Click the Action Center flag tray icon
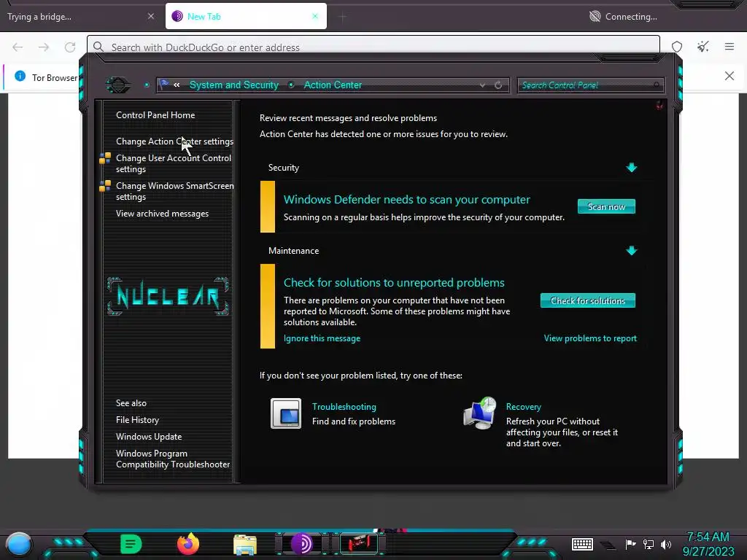 coord(630,544)
